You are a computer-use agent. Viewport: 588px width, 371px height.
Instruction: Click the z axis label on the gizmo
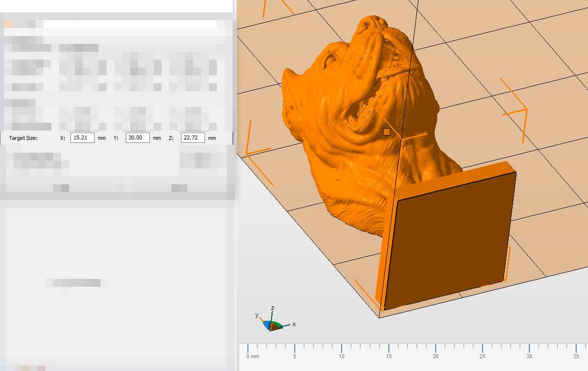[273, 308]
